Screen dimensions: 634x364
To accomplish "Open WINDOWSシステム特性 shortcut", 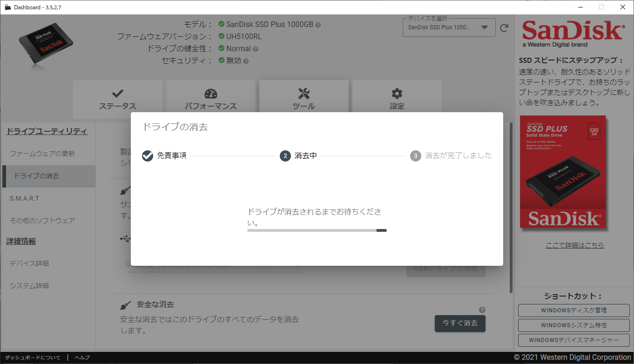I will pyautogui.click(x=573, y=325).
